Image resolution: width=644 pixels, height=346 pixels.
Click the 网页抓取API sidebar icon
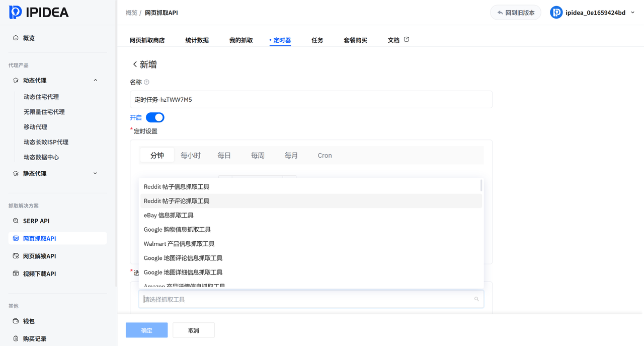point(16,238)
